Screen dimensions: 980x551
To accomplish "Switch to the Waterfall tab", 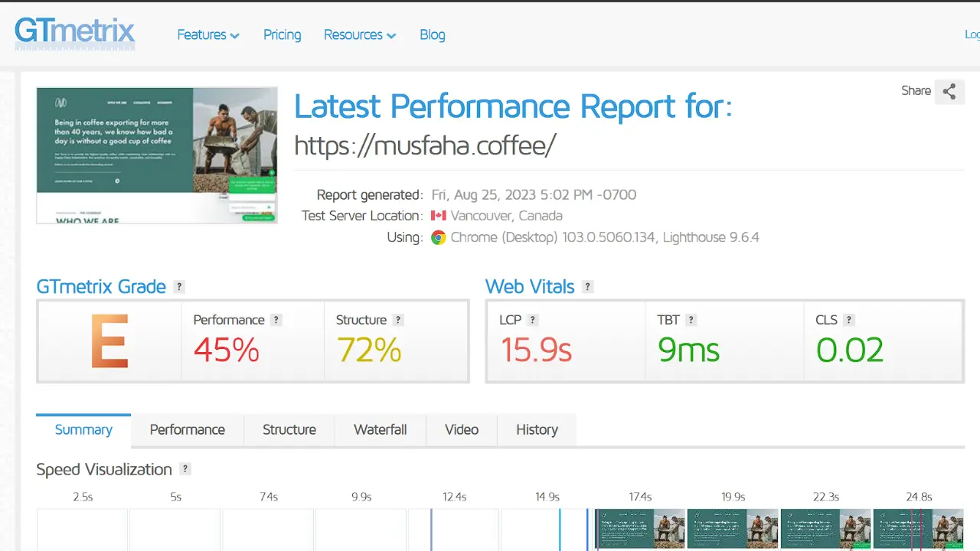I will click(x=380, y=430).
